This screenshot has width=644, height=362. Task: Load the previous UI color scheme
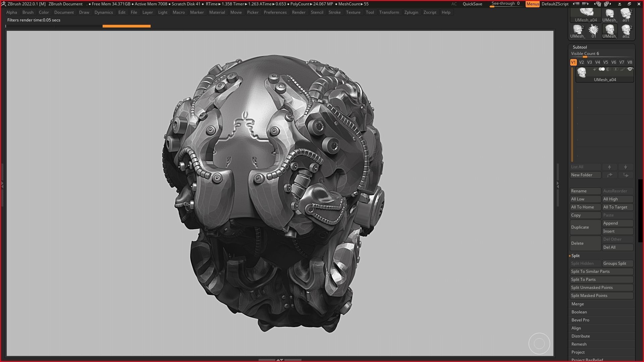576,4
